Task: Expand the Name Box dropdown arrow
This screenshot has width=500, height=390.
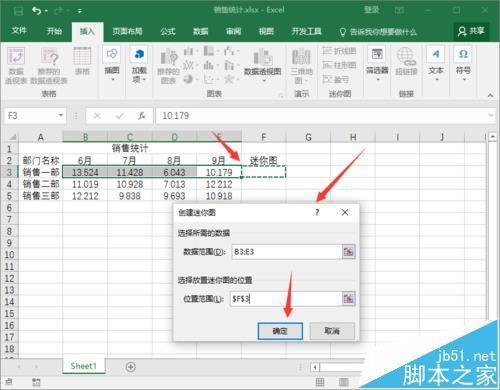Action: [61, 115]
